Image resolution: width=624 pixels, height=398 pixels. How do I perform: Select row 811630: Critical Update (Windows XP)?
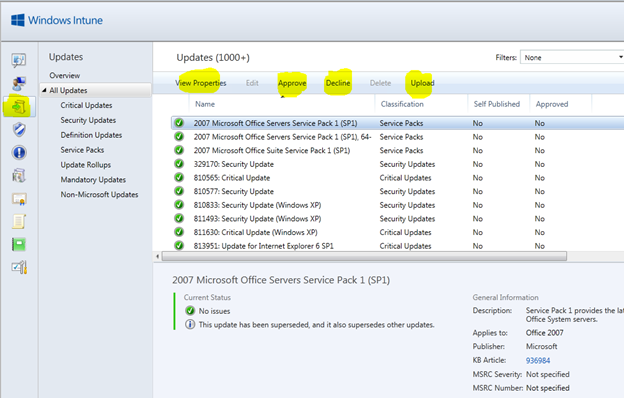tap(398, 232)
